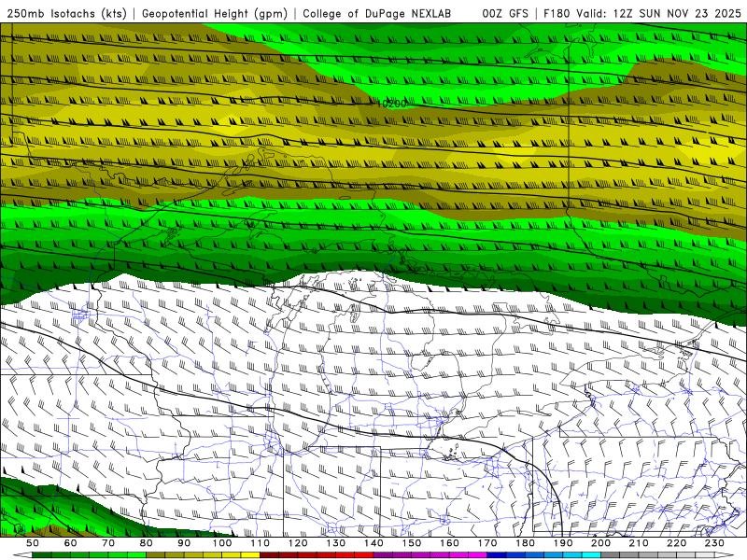Click the 110 color scale label
The image size is (747, 560).
coord(261,543)
